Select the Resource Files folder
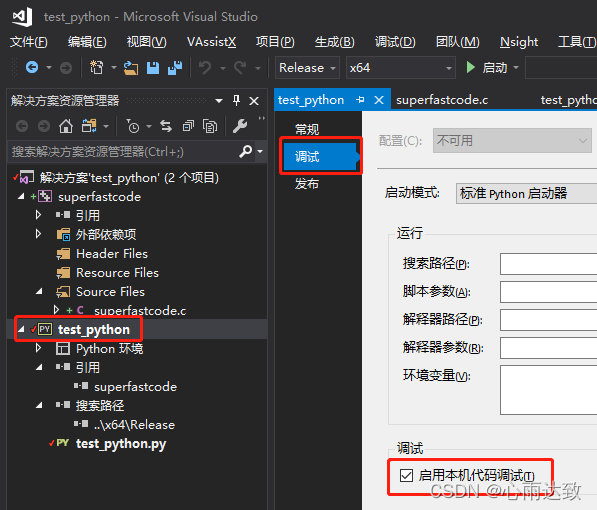Screen dimensions: 597x510 [x=117, y=273]
